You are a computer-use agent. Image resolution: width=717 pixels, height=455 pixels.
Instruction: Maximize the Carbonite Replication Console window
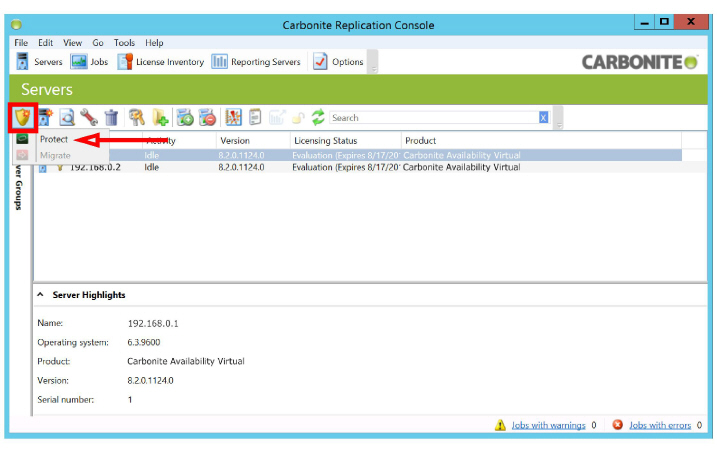tap(664, 22)
